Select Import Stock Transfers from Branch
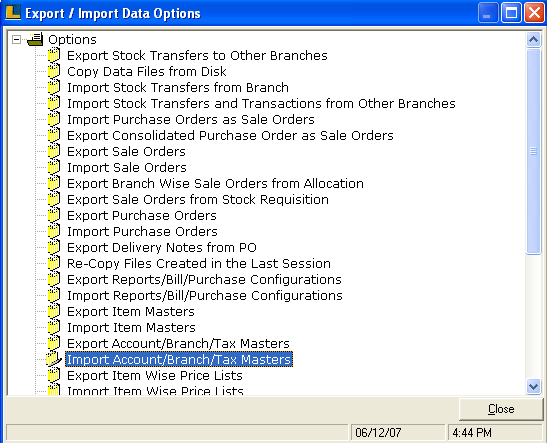 tap(178, 87)
